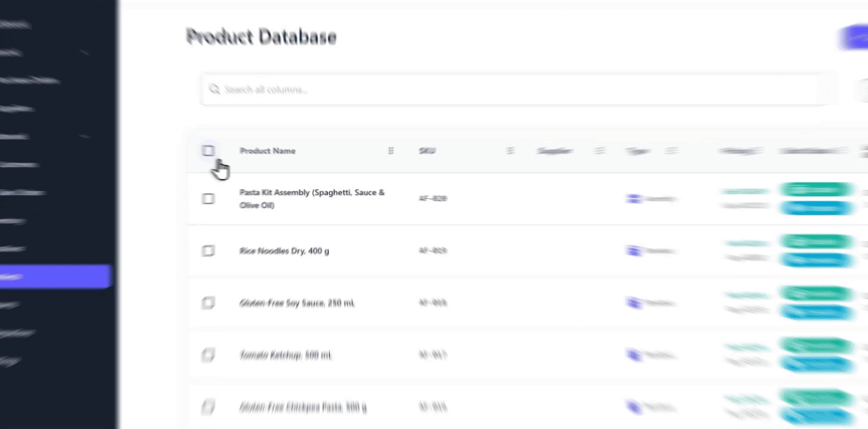Check the Rice Noodles Dry row checkbox
The image size is (868, 429).
(207, 251)
